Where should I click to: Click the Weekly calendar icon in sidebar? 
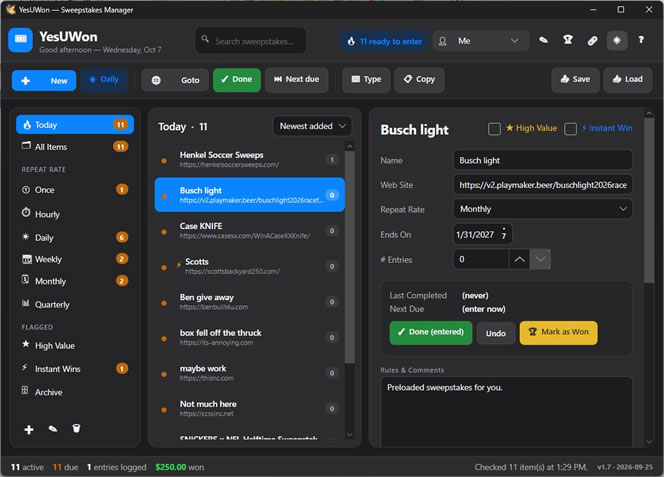[26, 259]
